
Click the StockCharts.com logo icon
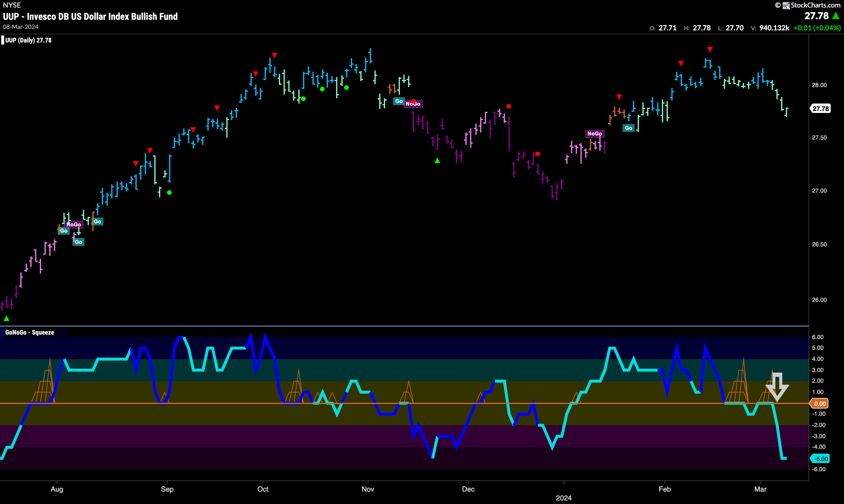point(786,5)
